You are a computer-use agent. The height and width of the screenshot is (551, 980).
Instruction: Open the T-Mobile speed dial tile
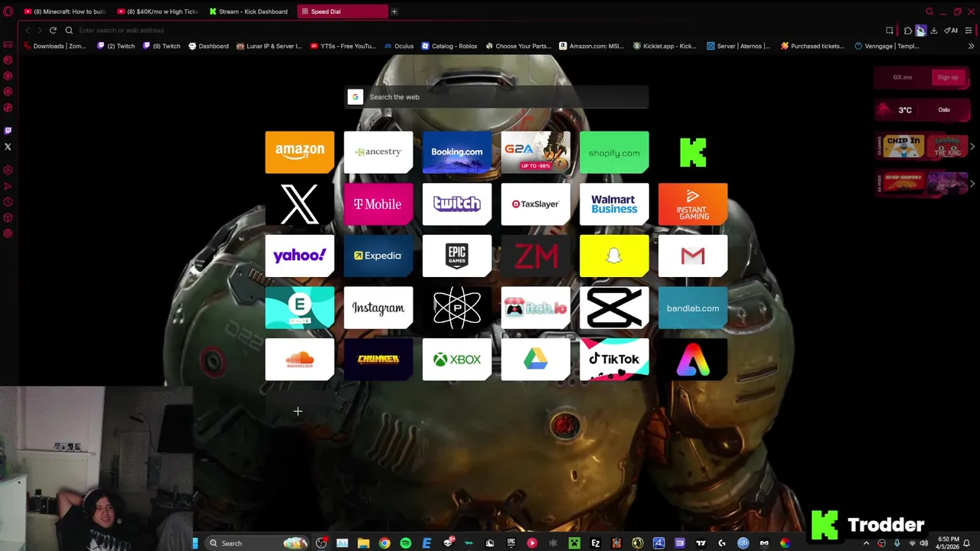pyautogui.click(x=378, y=204)
